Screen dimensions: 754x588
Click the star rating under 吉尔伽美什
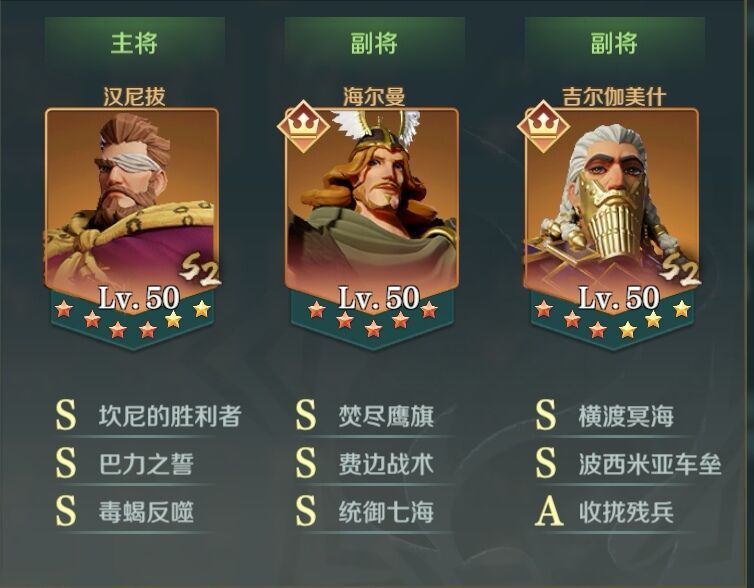(612, 318)
